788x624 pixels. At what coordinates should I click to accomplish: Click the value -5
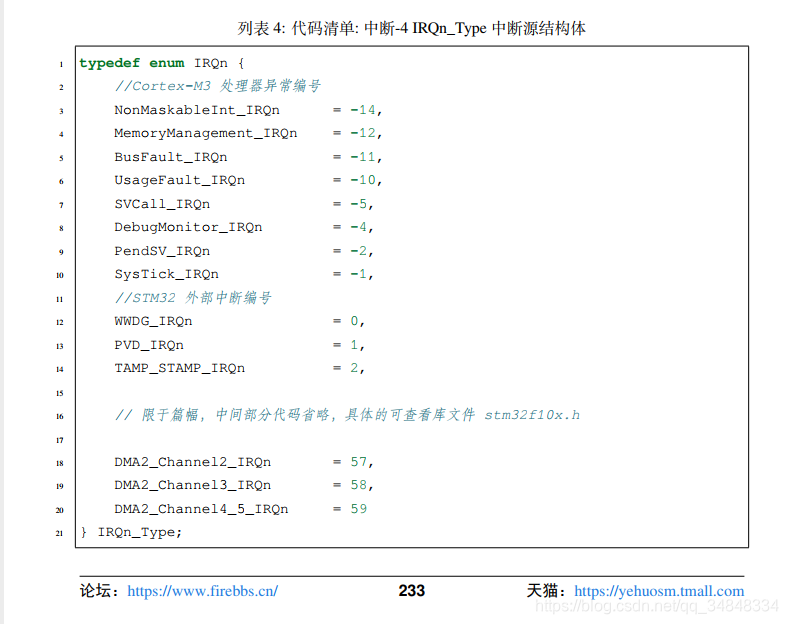click(x=358, y=203)
